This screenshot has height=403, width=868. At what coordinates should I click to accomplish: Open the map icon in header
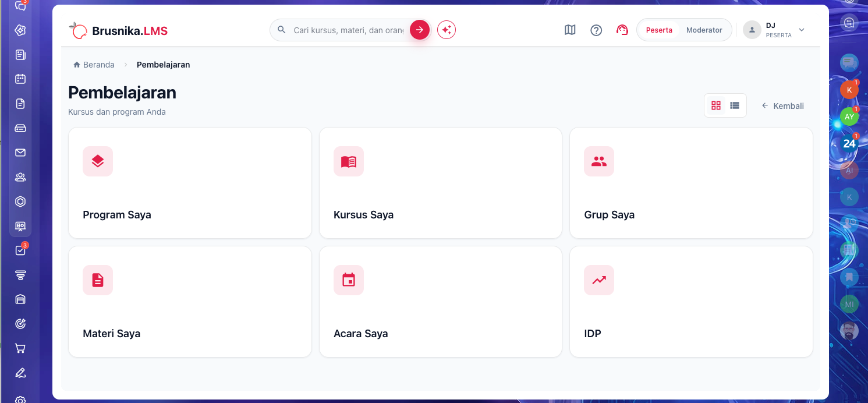point(570,30)
